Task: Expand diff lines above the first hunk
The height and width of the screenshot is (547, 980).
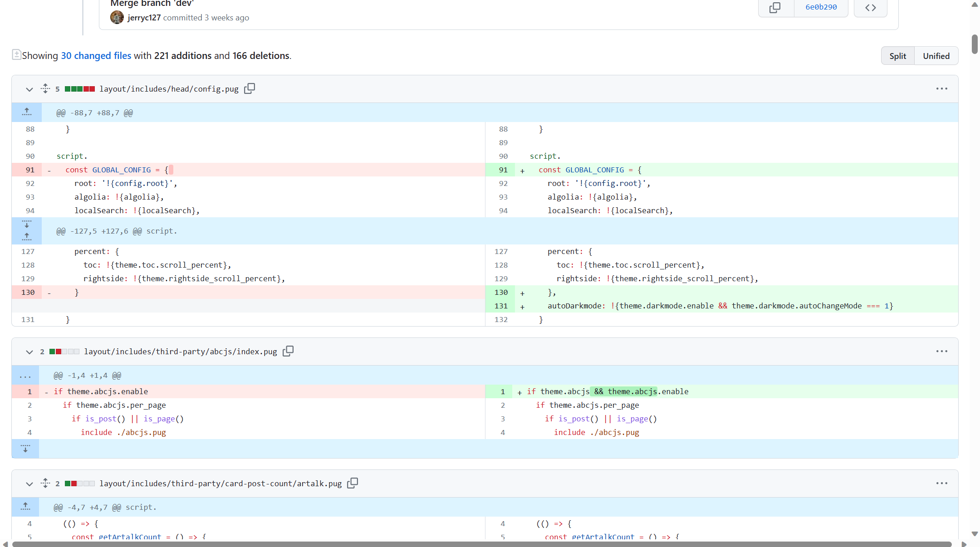Action: [26, 112]
